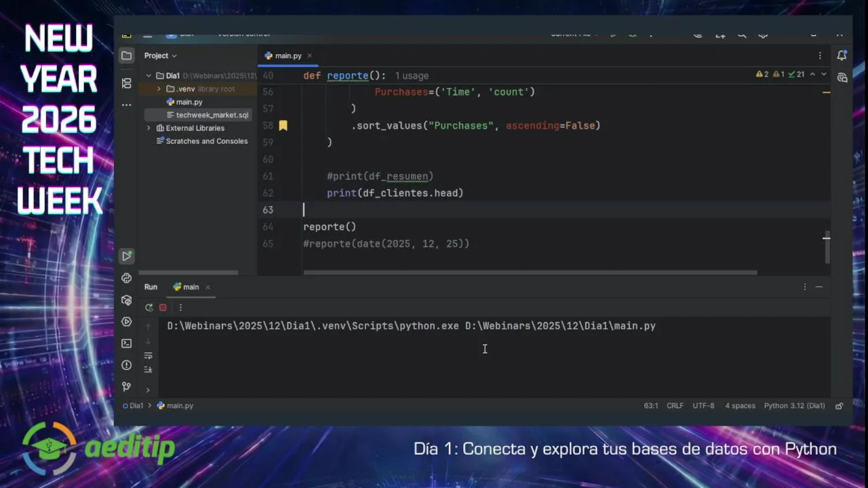This screenshot has width=868, height=488.
Task: Click the main.py path in console output
Action: pyautogui.click(x=560, y=326)
